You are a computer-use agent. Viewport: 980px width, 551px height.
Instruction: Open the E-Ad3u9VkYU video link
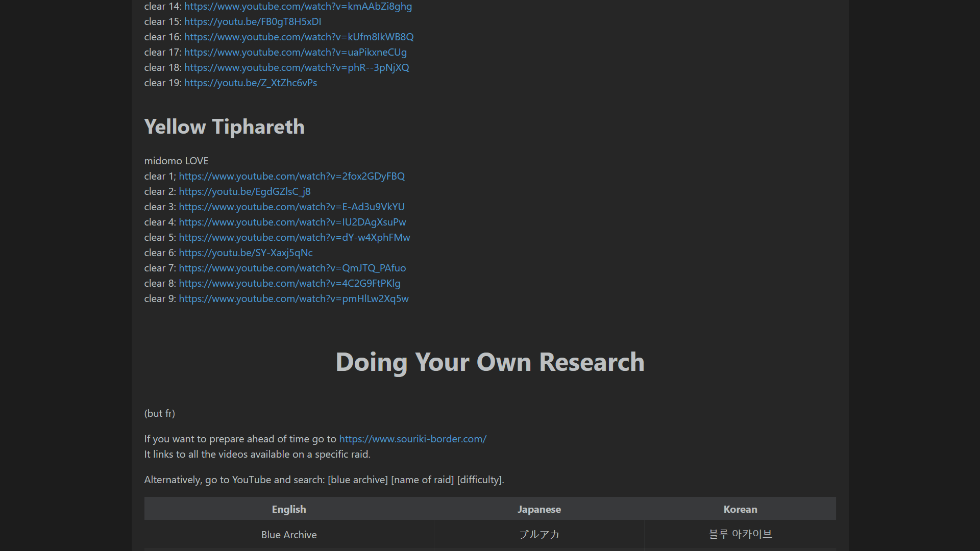pos(291,207)
